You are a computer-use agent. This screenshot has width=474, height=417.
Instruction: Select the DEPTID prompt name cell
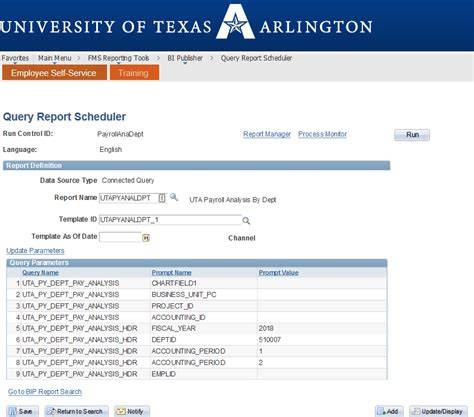click(164, 340)
